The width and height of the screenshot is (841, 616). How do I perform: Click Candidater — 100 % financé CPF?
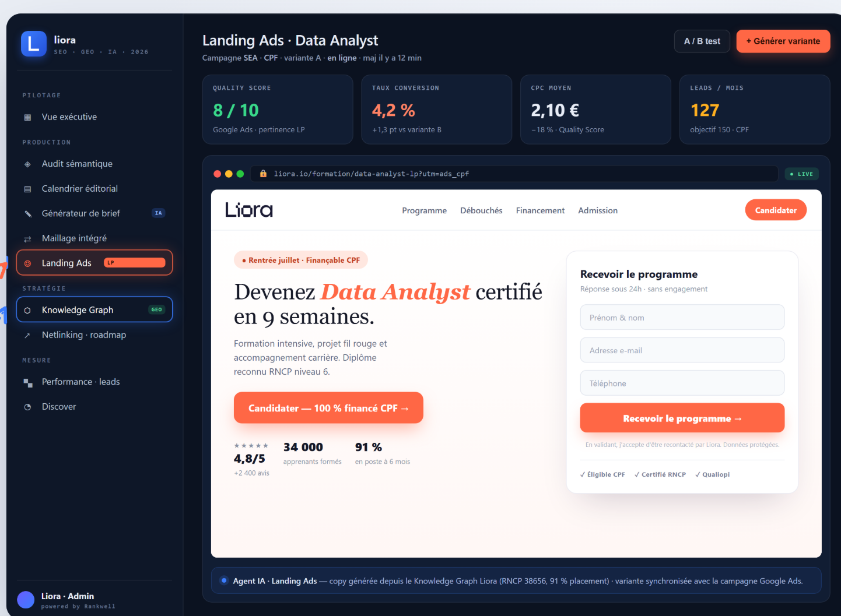(x=328, y=408)
